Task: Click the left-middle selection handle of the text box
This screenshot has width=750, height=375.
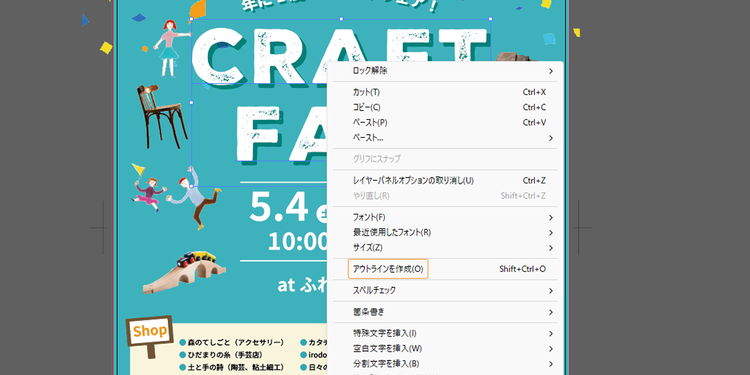Action: [191, 102]
